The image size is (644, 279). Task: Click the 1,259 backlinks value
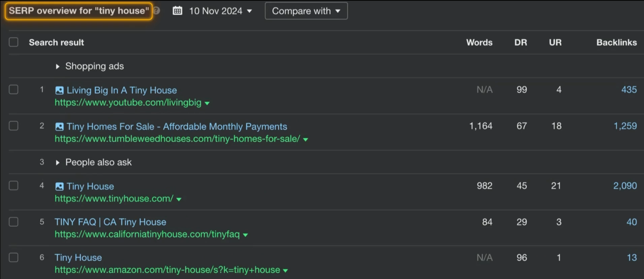[625, 126]
